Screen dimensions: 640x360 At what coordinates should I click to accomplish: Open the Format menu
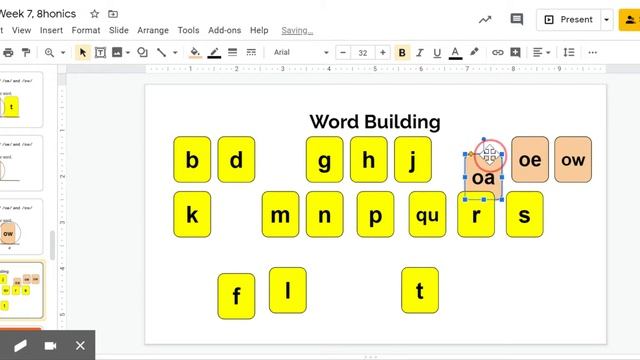click(86, 30)
